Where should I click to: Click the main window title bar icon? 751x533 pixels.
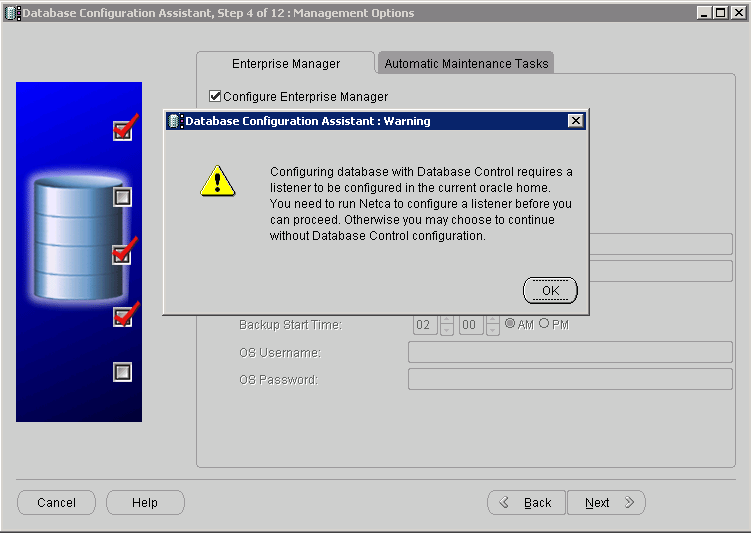(12, 13)
